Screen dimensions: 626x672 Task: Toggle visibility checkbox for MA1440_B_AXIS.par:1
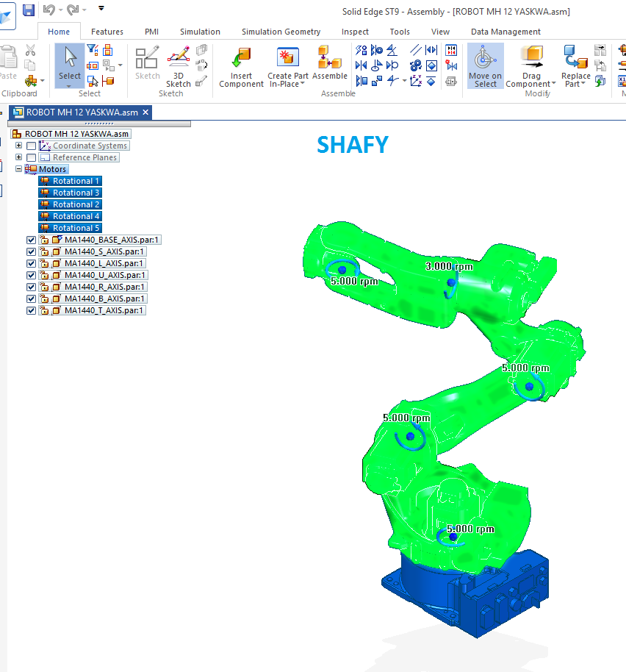point(31,299)
